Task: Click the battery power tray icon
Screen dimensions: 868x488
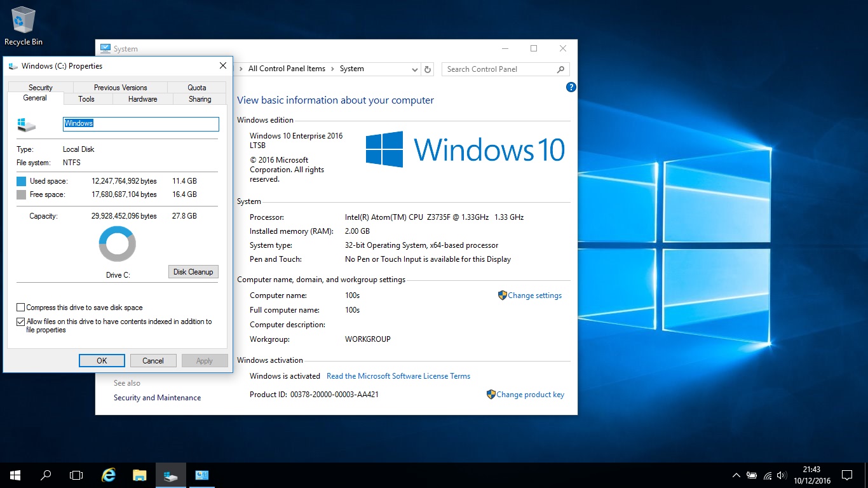Action: [752, 475]
